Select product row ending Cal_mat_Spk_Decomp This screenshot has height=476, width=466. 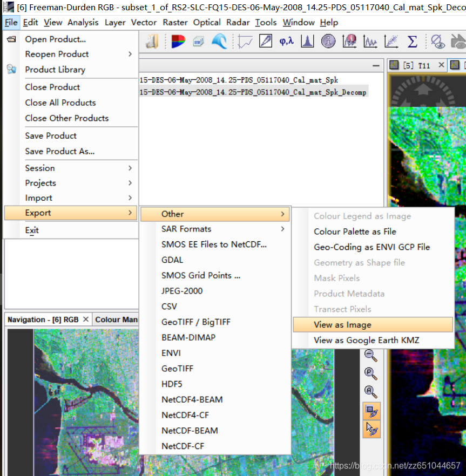click(253, 92)
